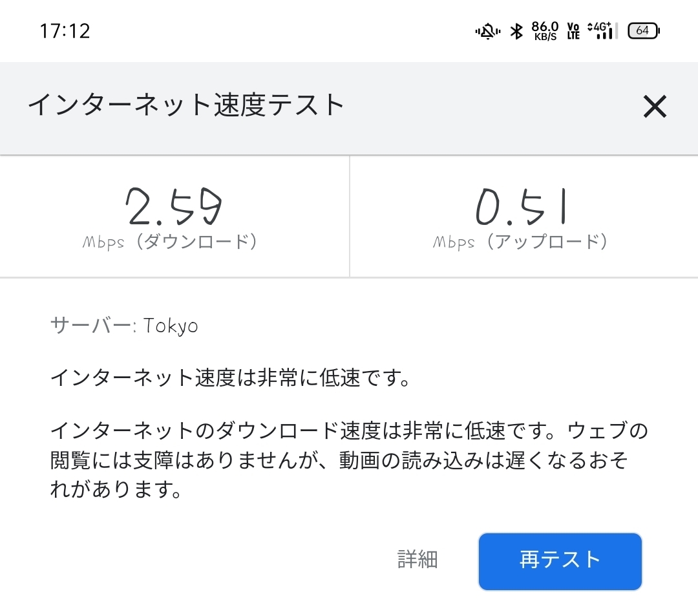Tap the Mbps（ダウンロード）label
This screenshot has height=616, width=698.
171,242
